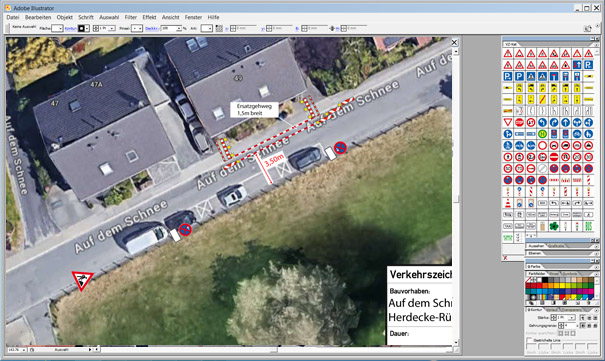
Task: Switch to the Farbfelder tab
Action: pos(537,273)
